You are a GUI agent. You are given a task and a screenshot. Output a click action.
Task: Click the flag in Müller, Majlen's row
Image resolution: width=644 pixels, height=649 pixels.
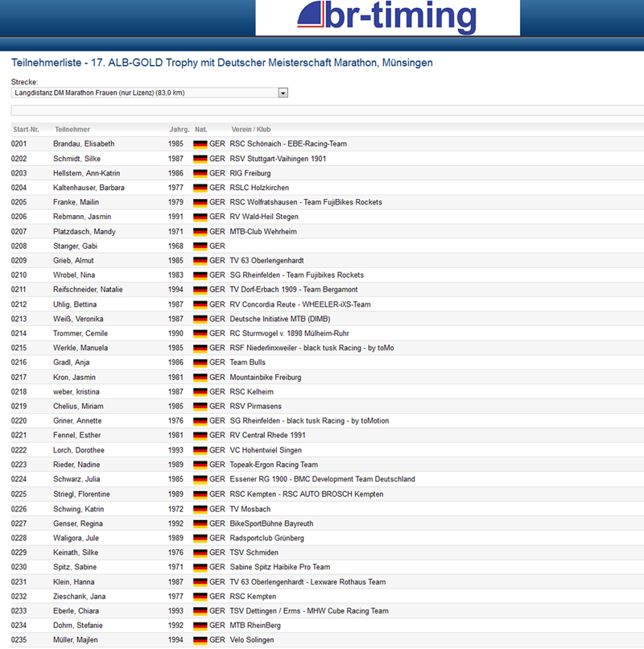[200, 640]
